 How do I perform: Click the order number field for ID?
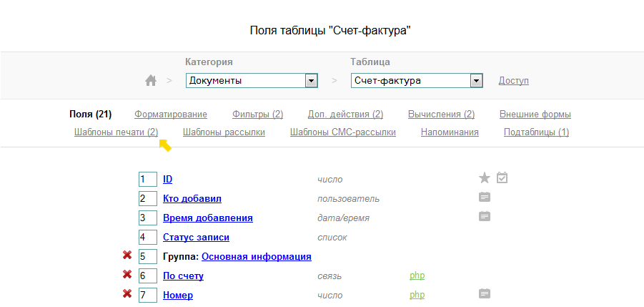click(147, 179)
